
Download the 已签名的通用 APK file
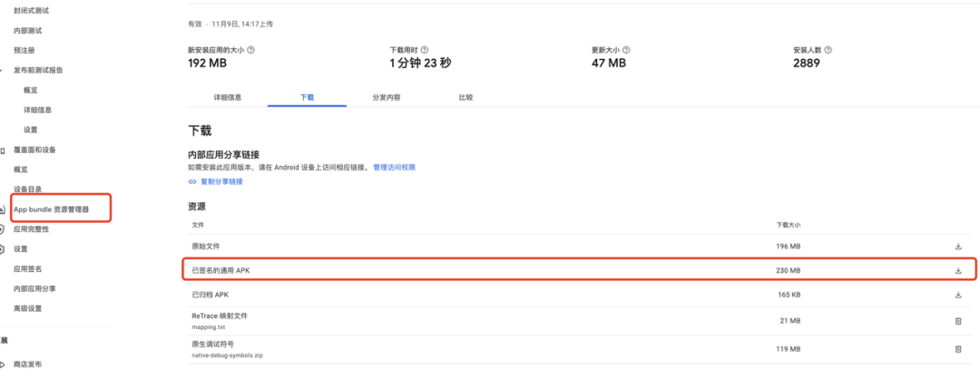pyautogui.click(x=958, y=270)
